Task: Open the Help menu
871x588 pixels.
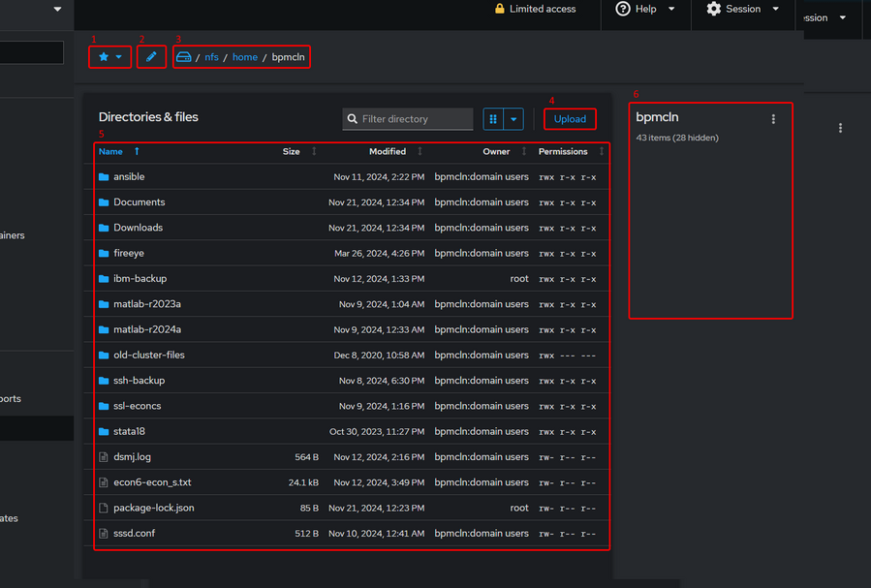Action: 645,9
